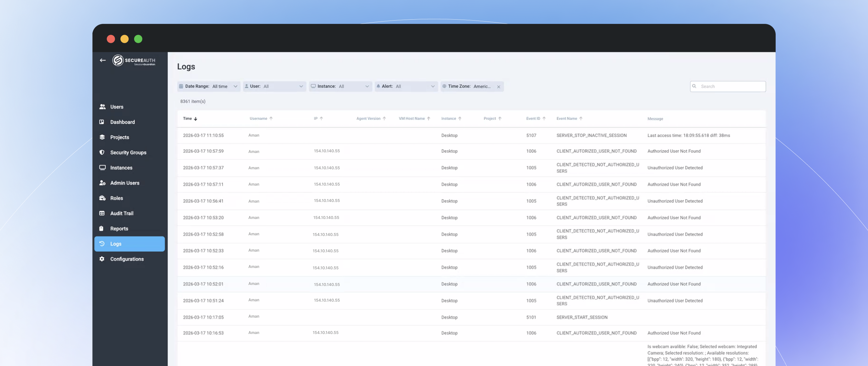Screen dimensions: 868x366
Task: Clear the Time Zone filter with the X
Action: [499, 87]
